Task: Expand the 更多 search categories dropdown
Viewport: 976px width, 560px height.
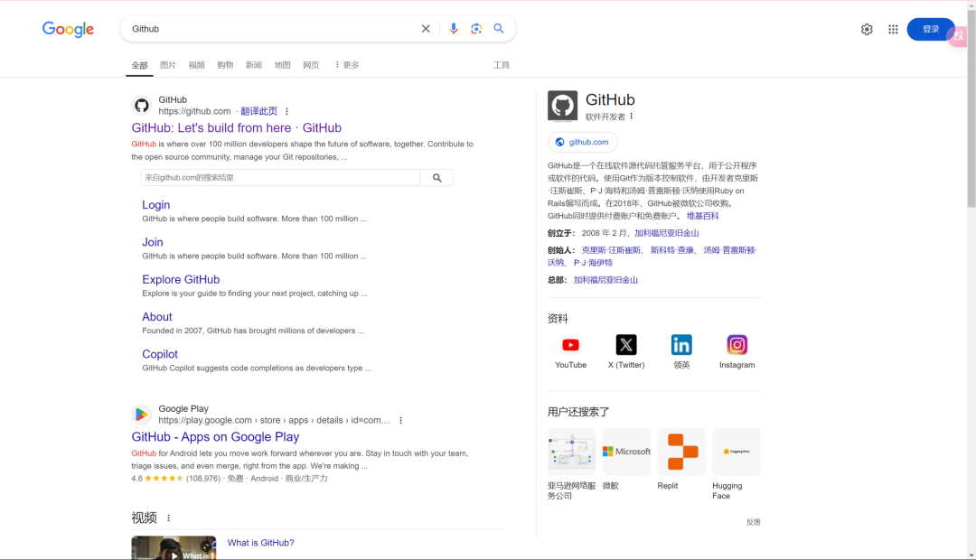Action: click(346, 64)
